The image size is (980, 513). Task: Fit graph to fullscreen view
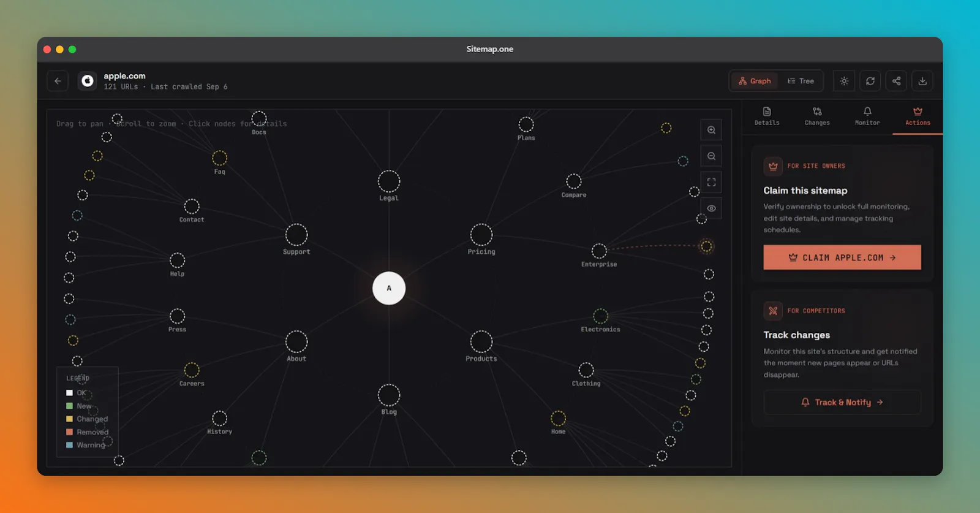711,182
